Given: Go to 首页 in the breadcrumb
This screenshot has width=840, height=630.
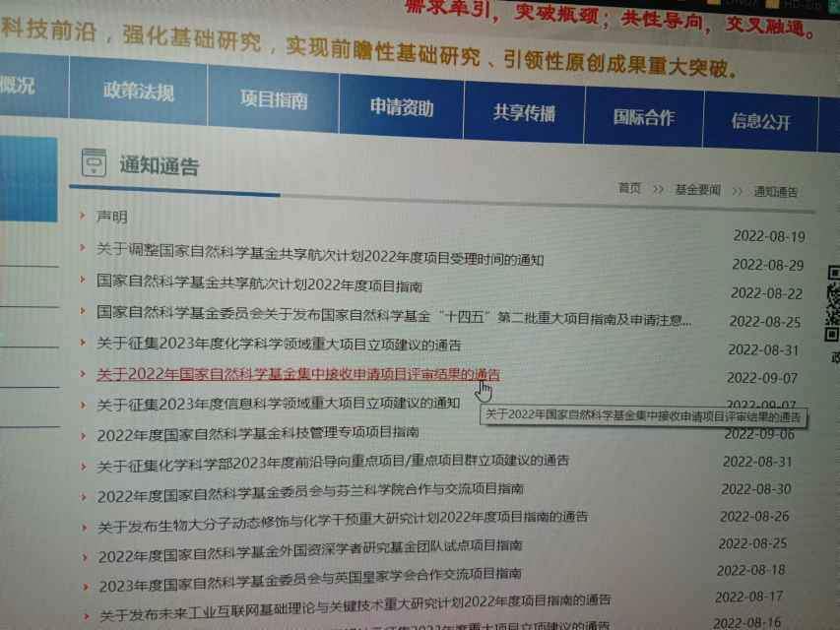Looking at the screenshot, I should (x=629, y=188).
